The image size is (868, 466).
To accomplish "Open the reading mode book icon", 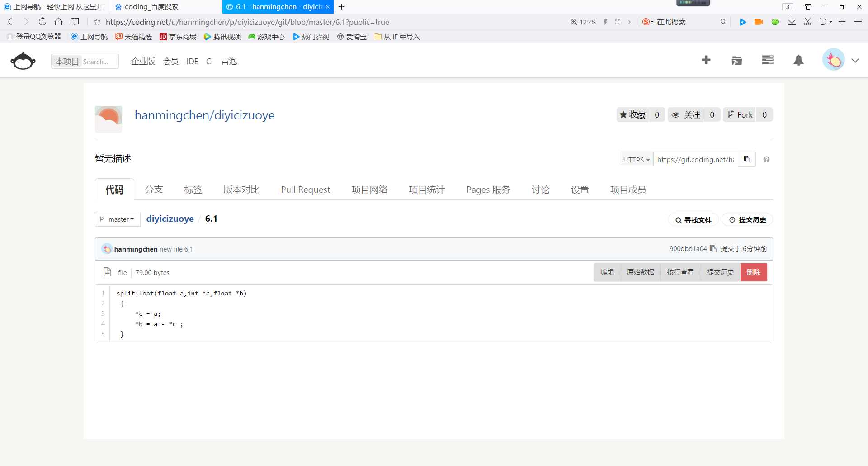I will point(75,22).
